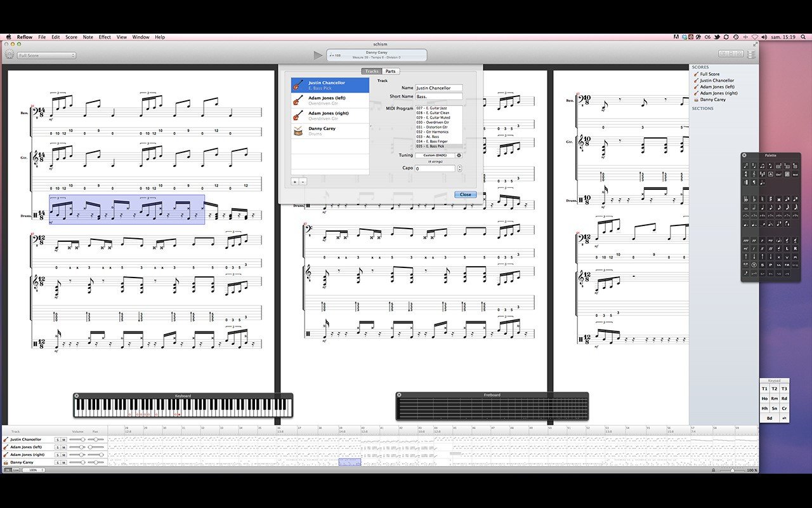Open the Score menu

pyautogui.click(x=71, y=37)
